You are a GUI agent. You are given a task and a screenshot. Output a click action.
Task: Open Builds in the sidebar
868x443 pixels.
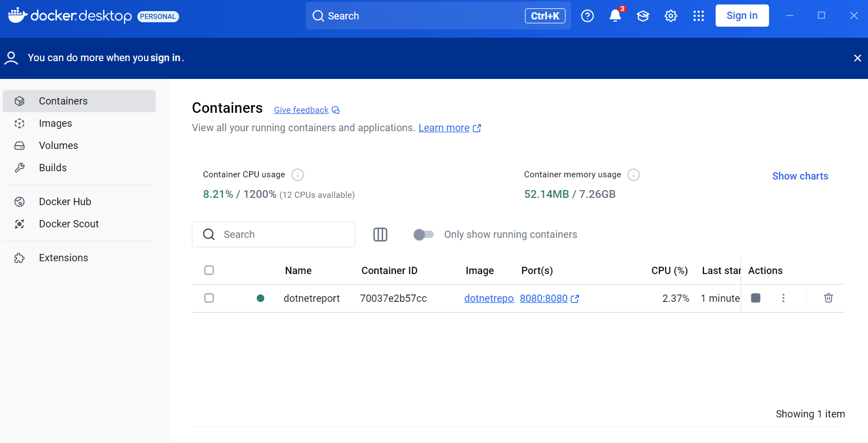click(x=79, y=168)
